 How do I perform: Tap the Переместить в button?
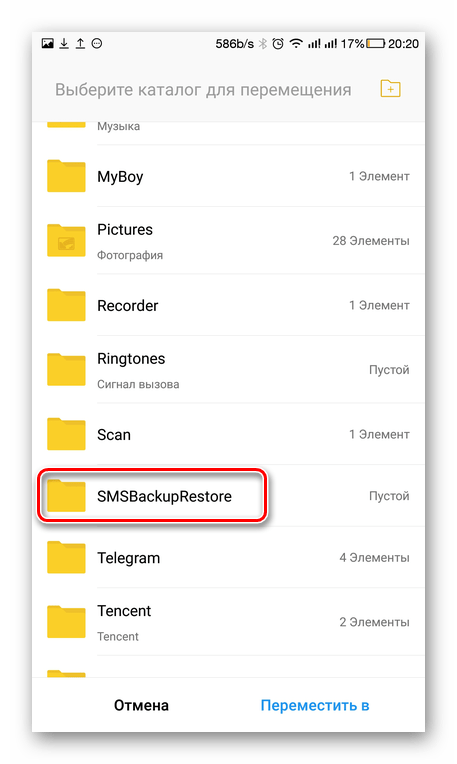pyautogui.click(x=315, y=705)
